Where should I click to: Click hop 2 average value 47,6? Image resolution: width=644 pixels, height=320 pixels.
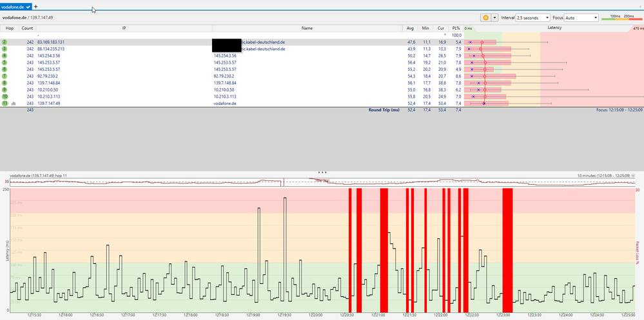point(411,42)
